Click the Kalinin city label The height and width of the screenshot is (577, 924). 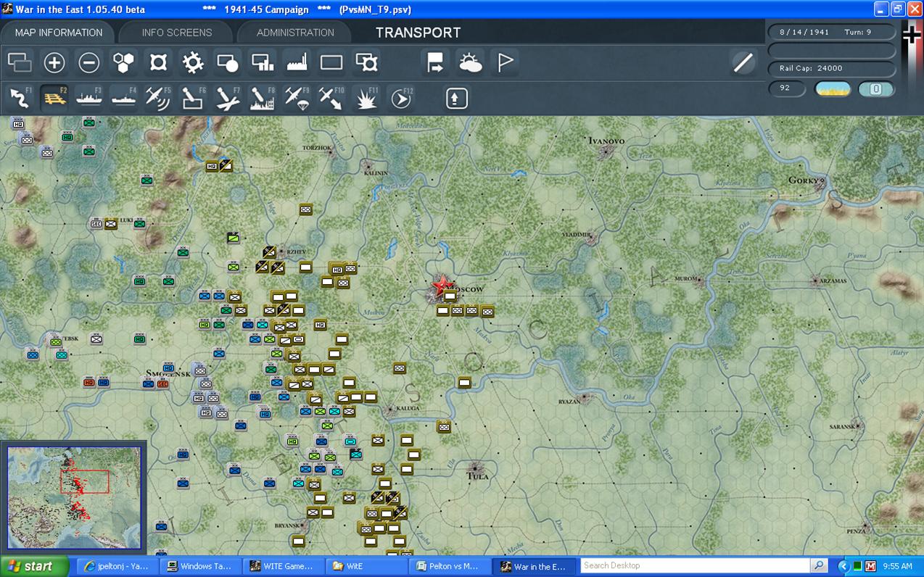[377, 173]
